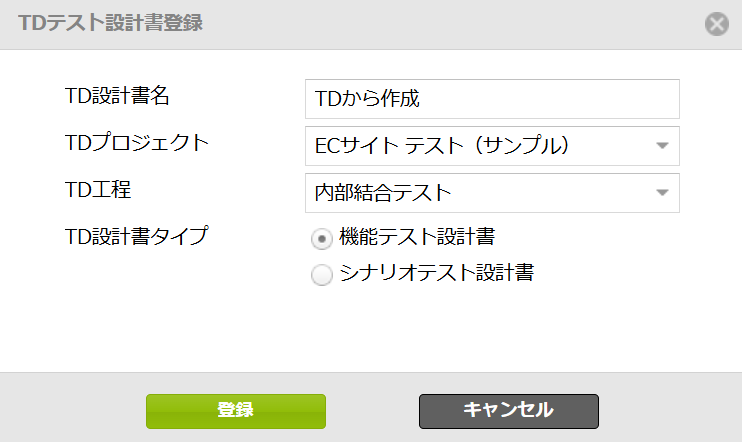Click the TDテスト設計書登録 dialog title
The image size is (742, 442).
pos(110,23)
